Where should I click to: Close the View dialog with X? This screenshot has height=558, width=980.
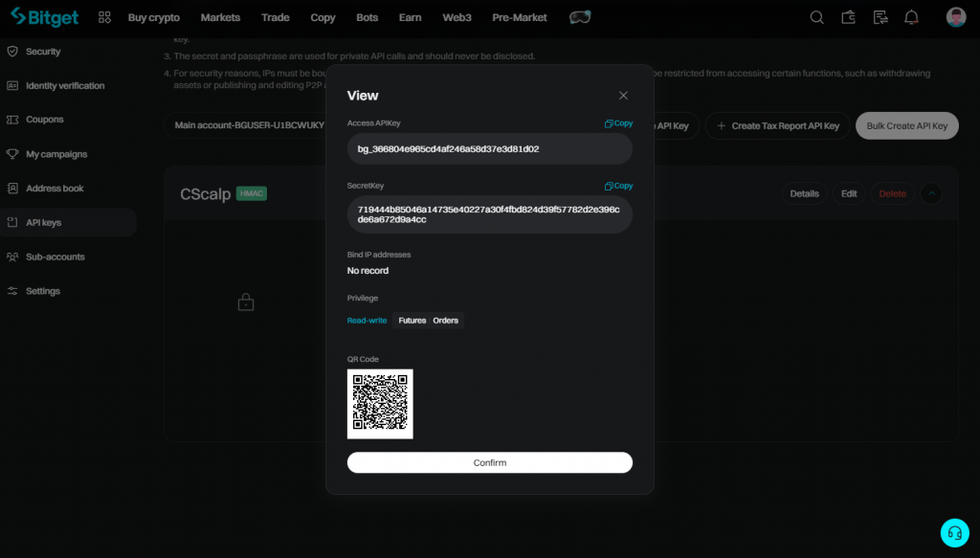click(623, 96)
